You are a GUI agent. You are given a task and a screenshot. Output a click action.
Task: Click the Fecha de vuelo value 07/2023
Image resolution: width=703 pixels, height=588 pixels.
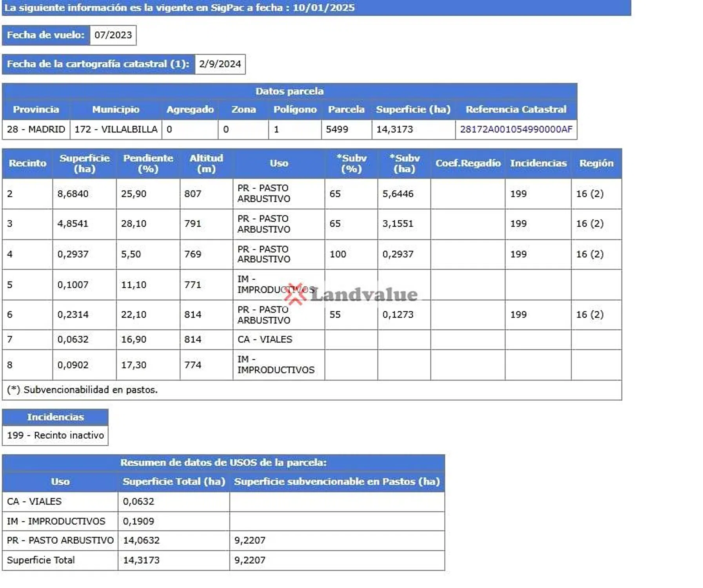point(113,35)
